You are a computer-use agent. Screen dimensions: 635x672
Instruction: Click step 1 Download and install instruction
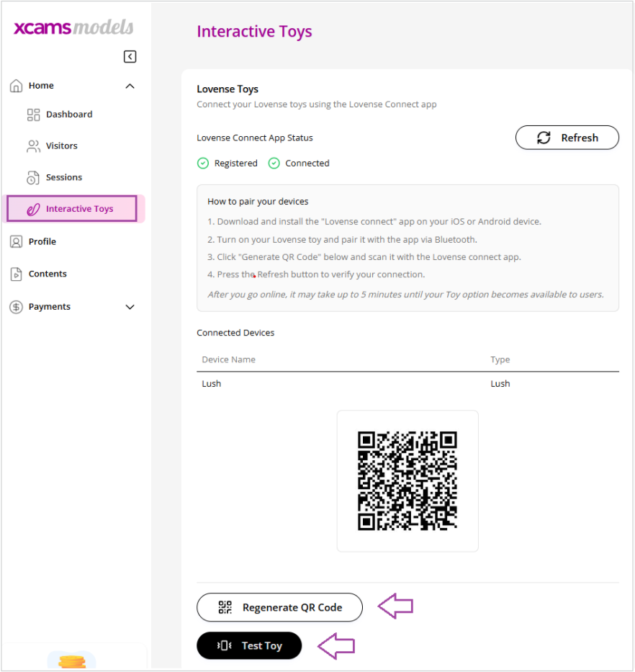[x=374, y=222]
